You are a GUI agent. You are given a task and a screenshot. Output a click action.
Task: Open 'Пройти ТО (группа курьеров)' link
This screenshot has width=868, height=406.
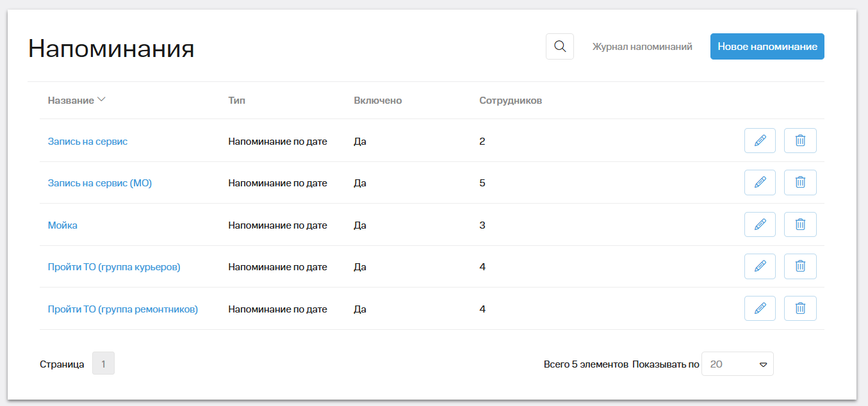[114, 267]
